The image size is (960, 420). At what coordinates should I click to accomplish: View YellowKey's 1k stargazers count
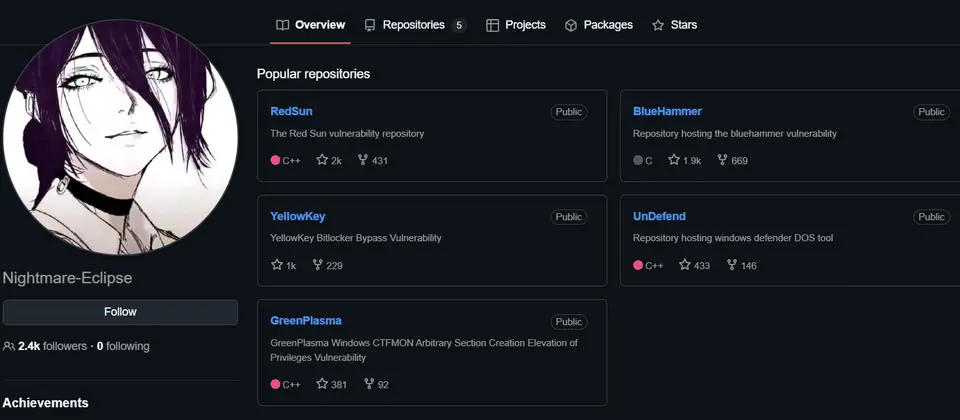(x=291, y=266)
